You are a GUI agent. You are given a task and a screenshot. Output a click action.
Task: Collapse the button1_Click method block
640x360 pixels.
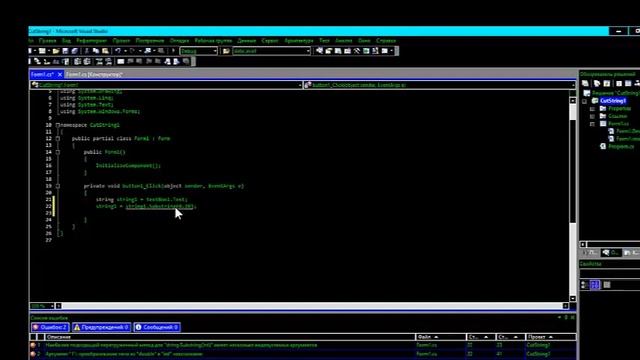[x=58, y=186]
